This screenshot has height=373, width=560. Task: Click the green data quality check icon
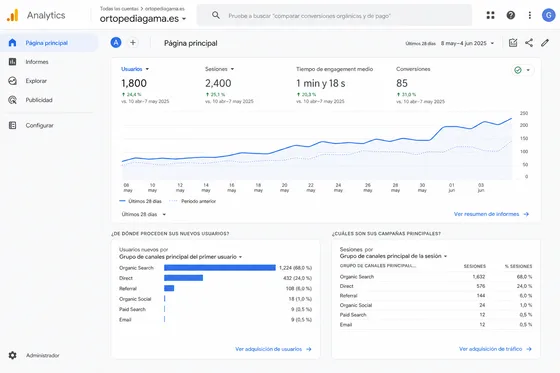click(x=518, y=70)
